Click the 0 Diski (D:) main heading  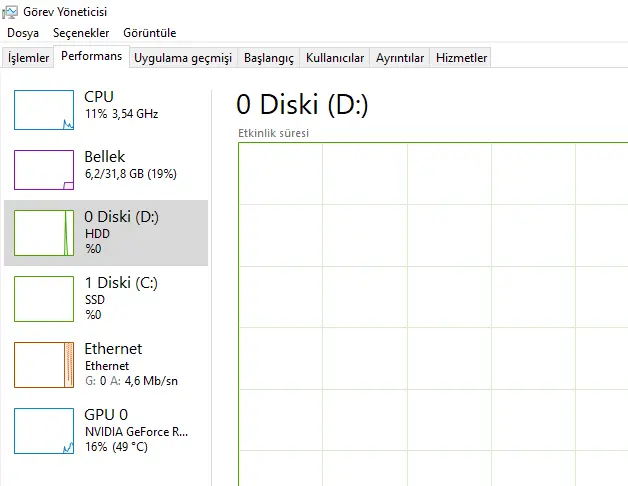[x=302, y=105]
